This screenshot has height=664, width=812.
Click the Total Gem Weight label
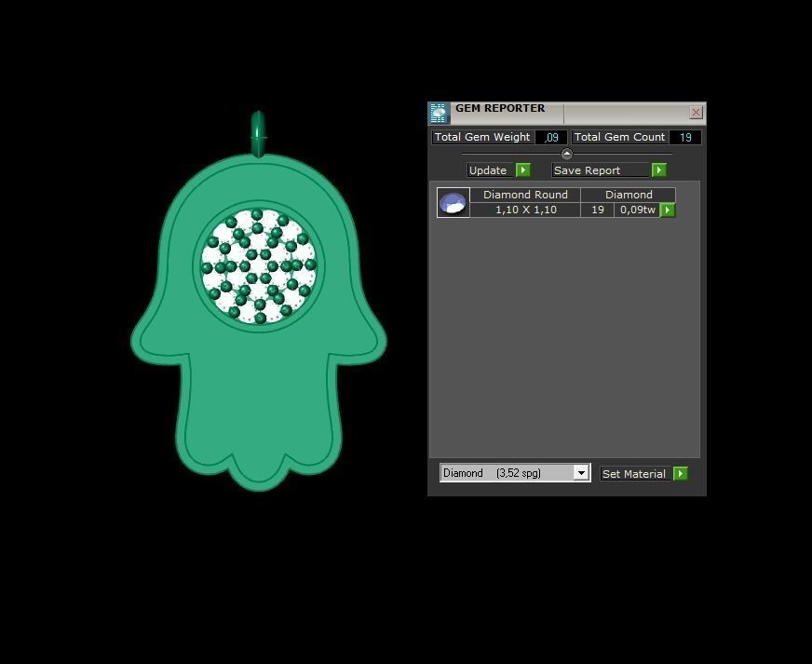coord(482,137)
